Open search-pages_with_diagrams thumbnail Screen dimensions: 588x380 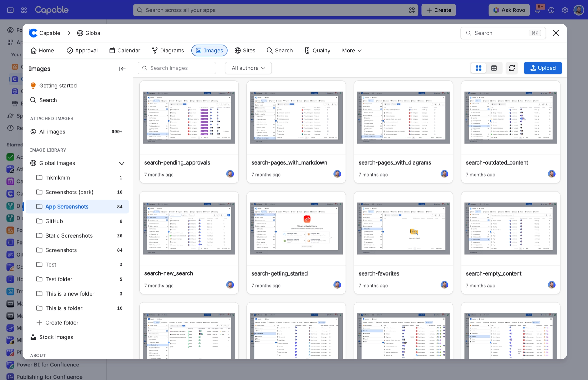[403, 118]
